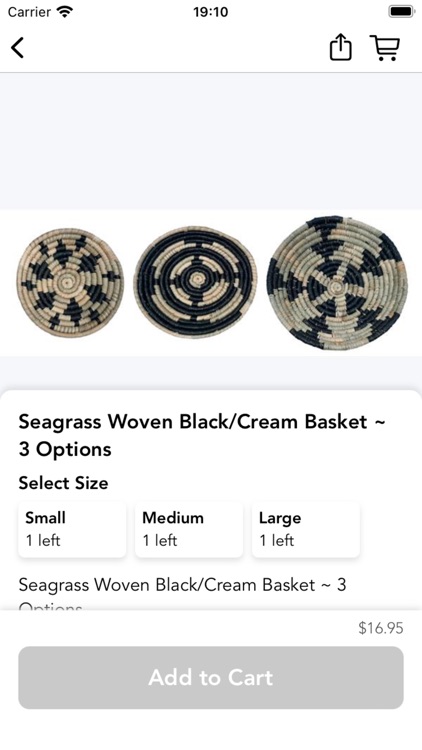Select the Large size option

coord(306,529)
